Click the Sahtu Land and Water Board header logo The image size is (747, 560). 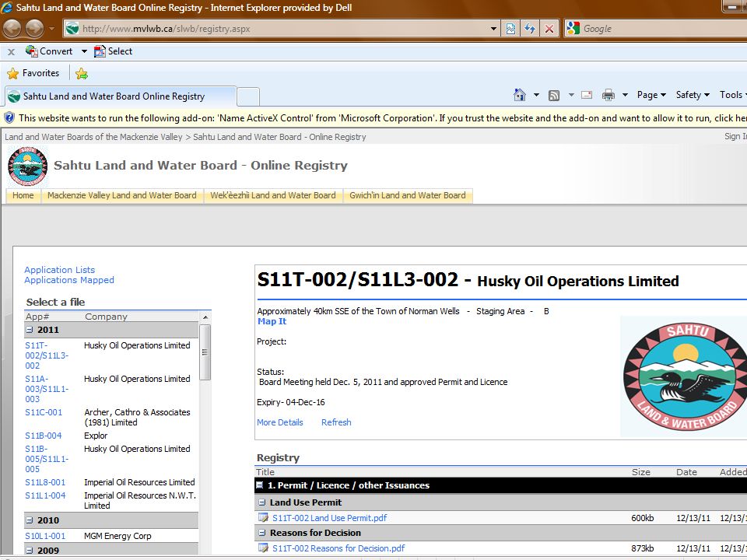pos(28,166)
